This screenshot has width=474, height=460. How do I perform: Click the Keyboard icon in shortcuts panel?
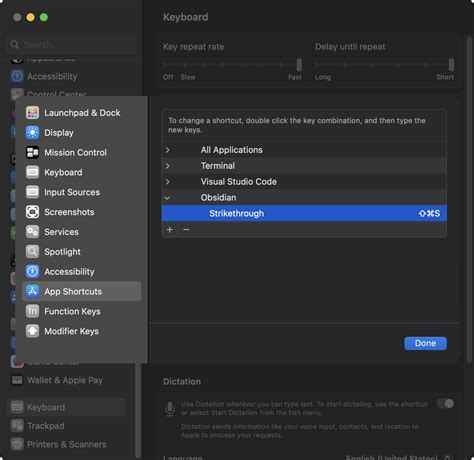coord(32,172)
